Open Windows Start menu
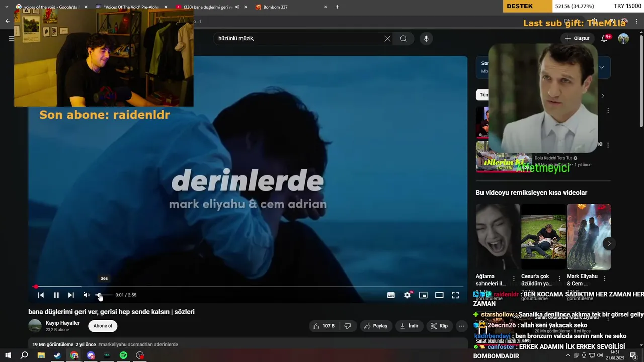 (8, 355)
